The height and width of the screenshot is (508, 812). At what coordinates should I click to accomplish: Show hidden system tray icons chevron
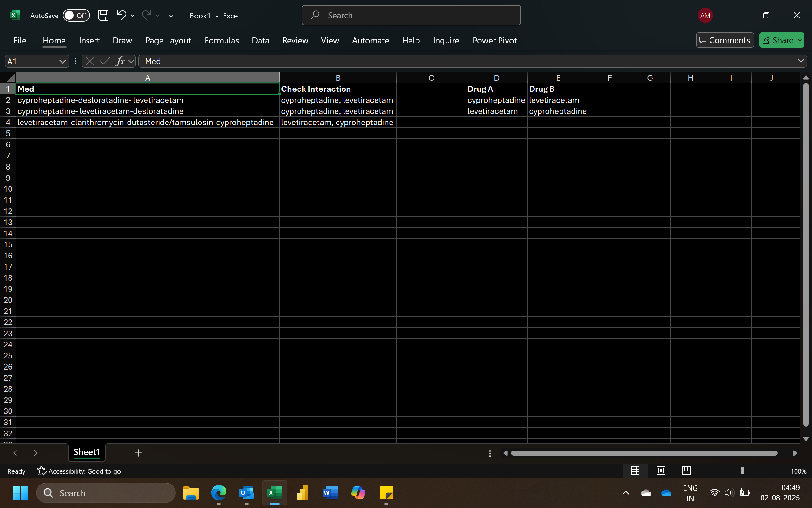625,493
